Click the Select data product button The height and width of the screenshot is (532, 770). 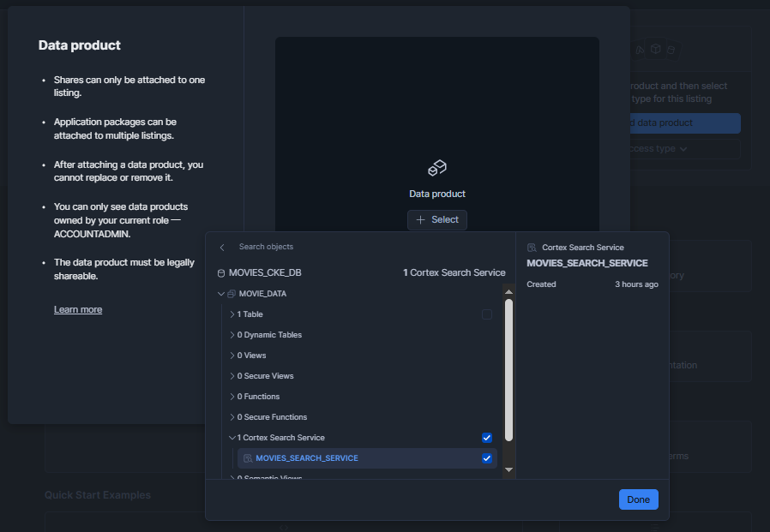click(x=437, y=220)
